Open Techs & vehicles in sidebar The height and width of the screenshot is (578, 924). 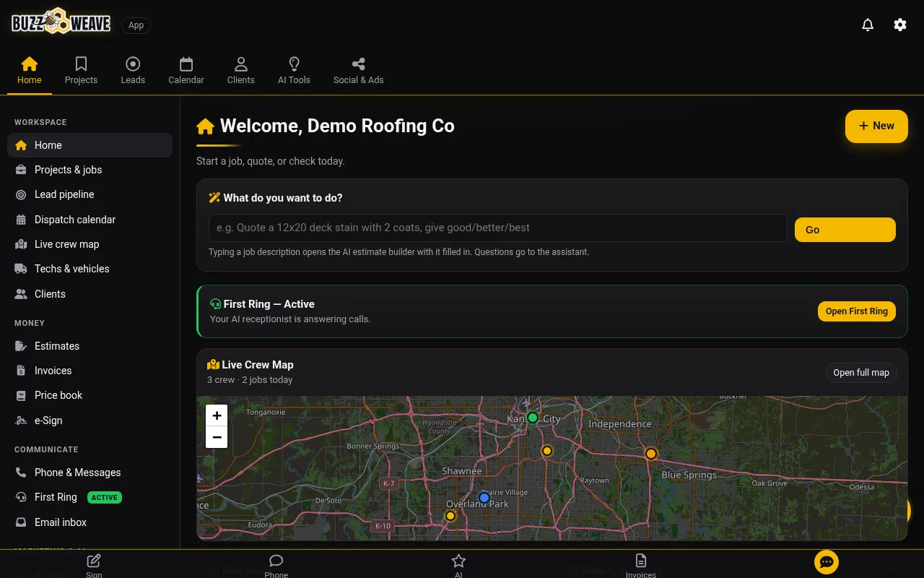click(x=90, y=269)
